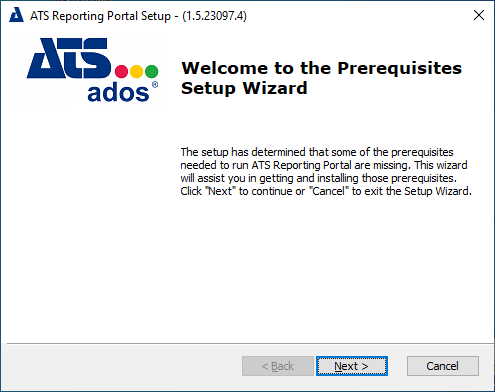Click the greyed-out < Back button
The image size is (495, 392).
point(278,366)
